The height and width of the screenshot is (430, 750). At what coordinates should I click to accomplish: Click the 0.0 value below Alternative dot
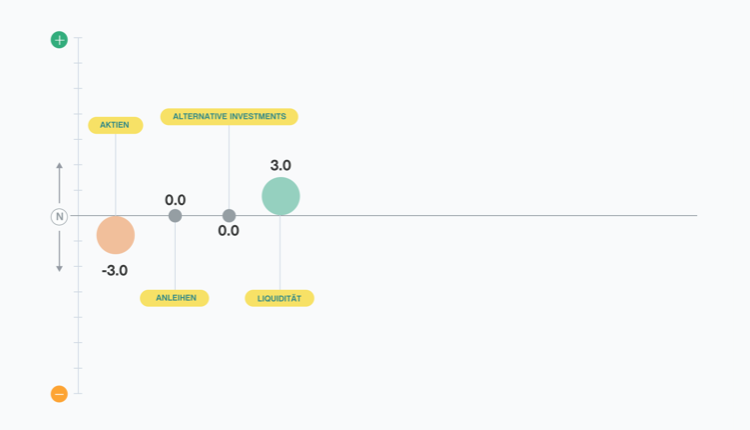(229, 231)
